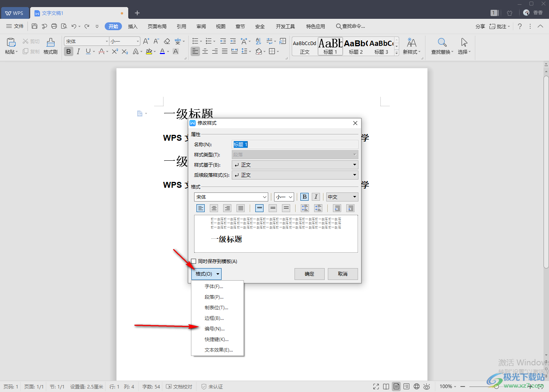The image size is (549, 392).
Task: Click the Print icon in quick access bar
Action: (54, 26)
